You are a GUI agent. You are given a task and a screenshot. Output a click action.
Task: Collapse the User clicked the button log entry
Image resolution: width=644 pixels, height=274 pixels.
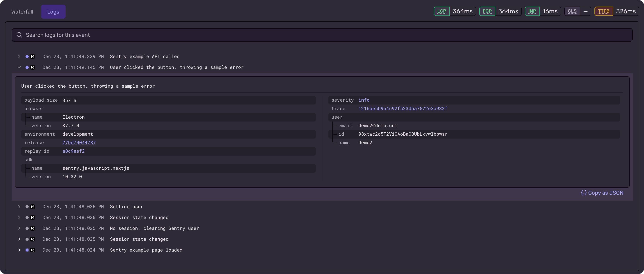tap(19, 67)
